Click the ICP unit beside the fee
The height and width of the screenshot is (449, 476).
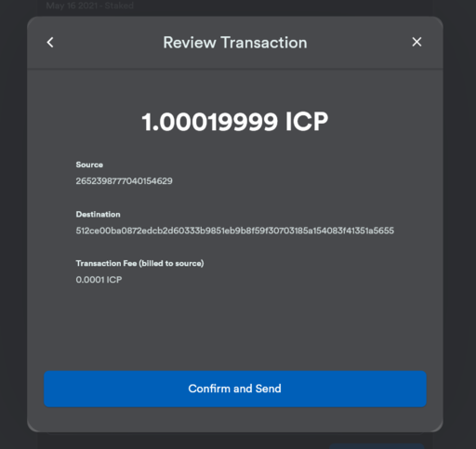coord(114,280)
